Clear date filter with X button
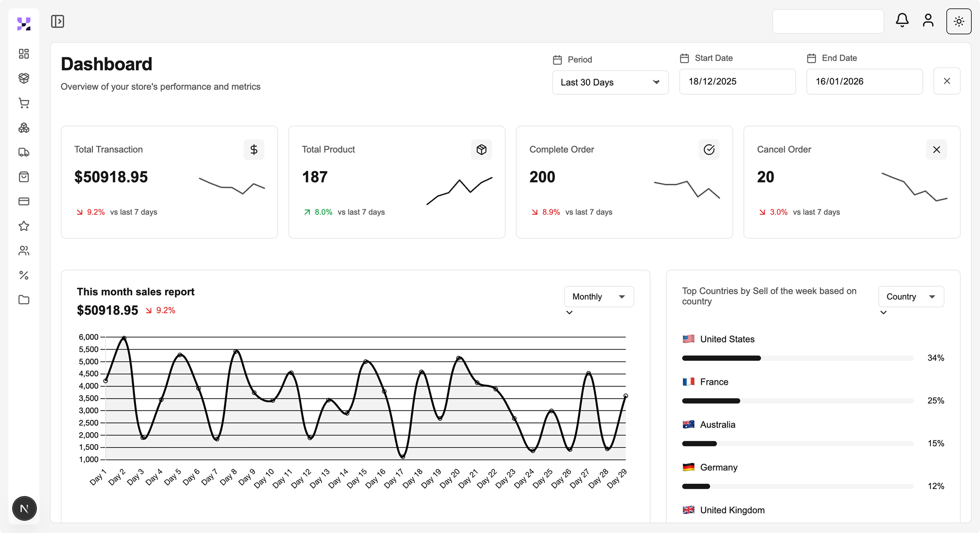 click(947, 81)
